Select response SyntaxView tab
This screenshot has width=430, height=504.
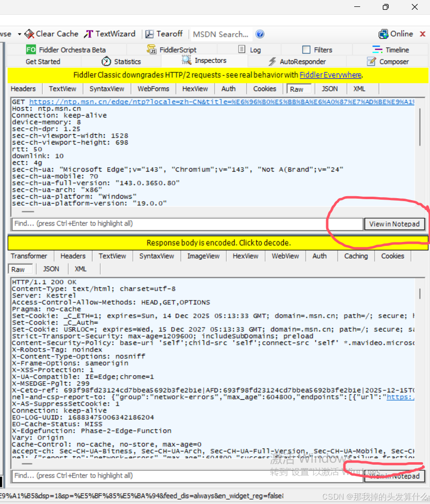coord(156,256)
